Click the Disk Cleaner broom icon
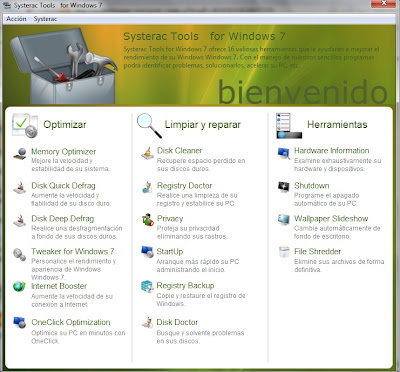This screenshot has width=400, height=372. pyautogui.click(x=147, y=153)
